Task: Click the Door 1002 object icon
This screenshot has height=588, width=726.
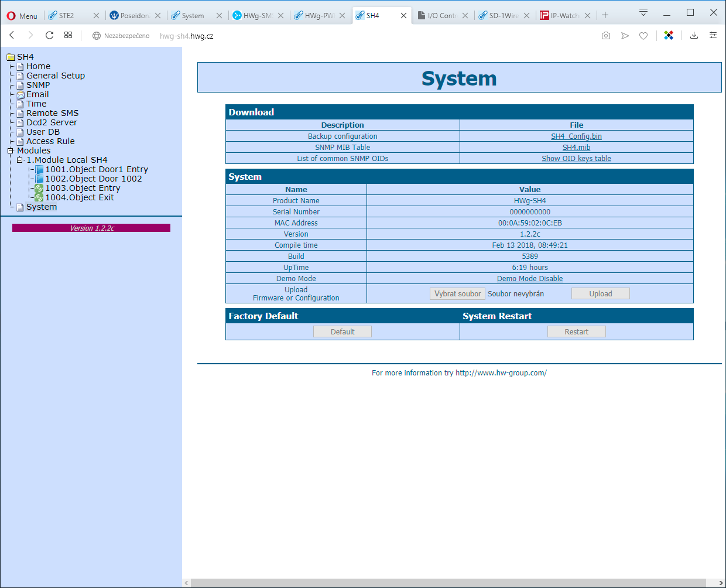Action: (x=39, y=179)
